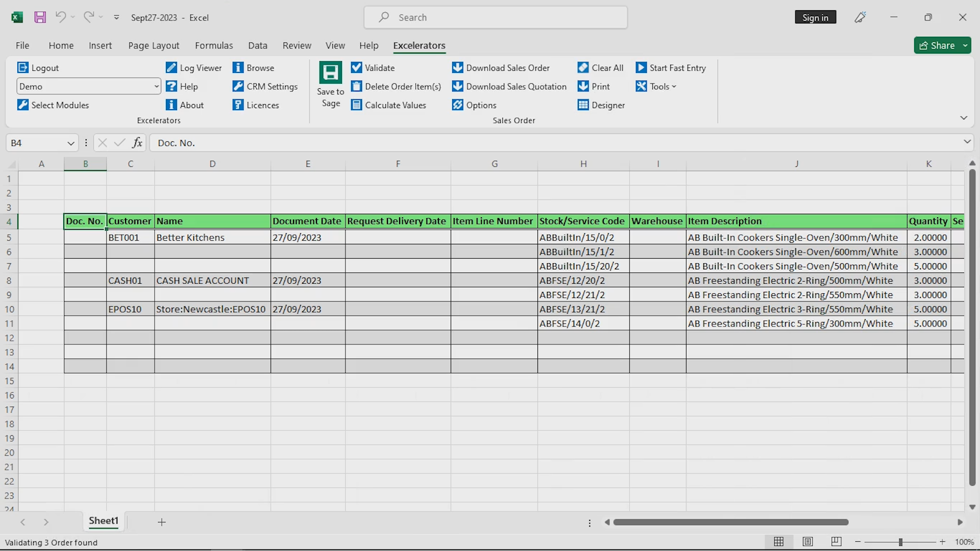
Task: Click Clear All
Action: pos(600,68)
